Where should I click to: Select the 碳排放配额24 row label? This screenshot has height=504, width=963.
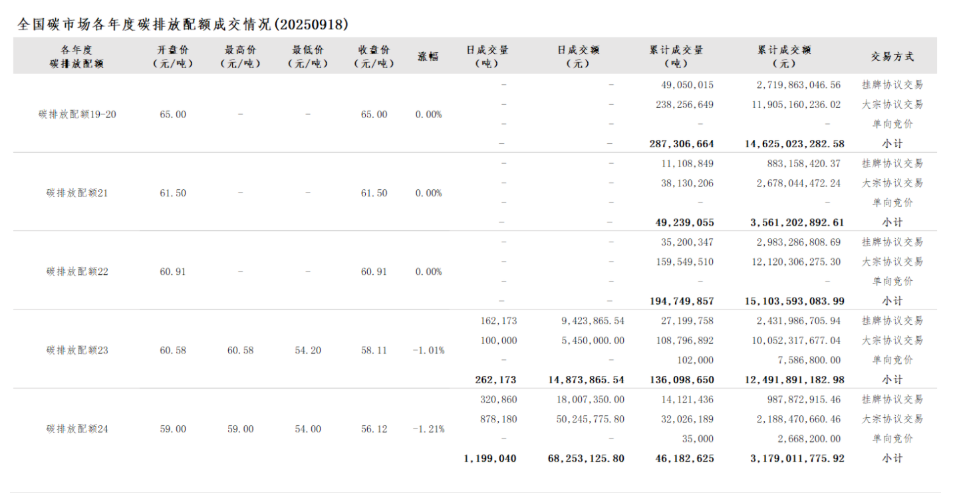77,428
